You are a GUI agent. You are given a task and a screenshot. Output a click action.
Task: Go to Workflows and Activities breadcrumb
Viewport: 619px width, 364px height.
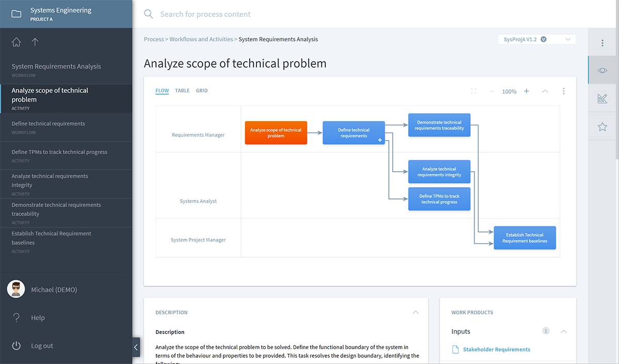click(x=201, y=39)
